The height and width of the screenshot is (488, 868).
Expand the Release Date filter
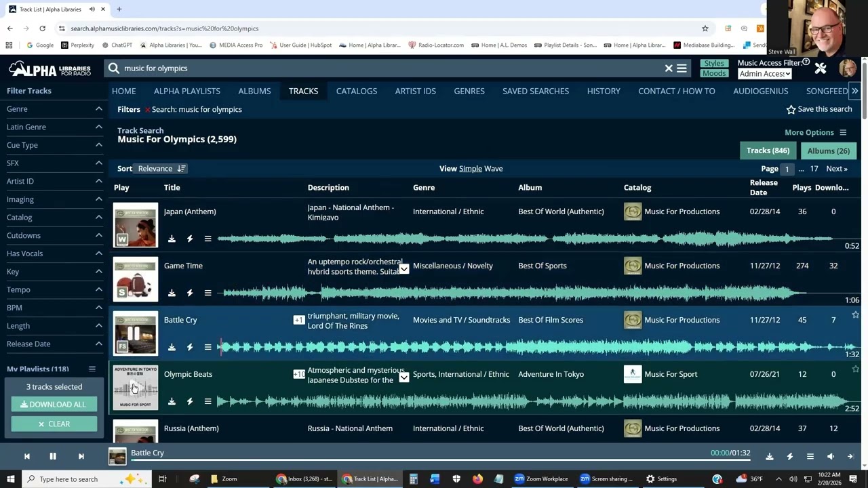(54, 344)
